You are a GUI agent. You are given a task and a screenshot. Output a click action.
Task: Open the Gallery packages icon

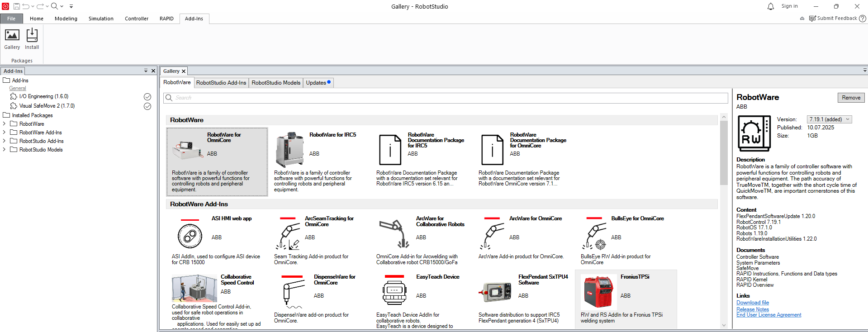tap(12, 35)
